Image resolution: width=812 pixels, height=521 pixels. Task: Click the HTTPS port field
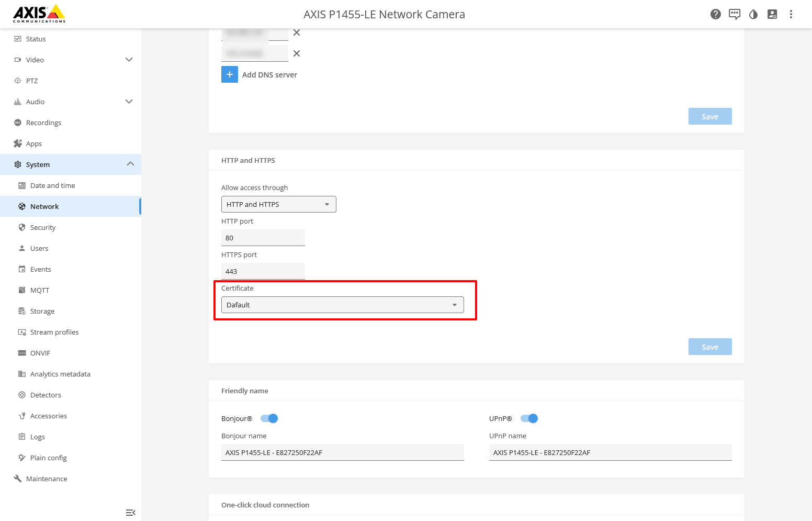click(263, 271)
